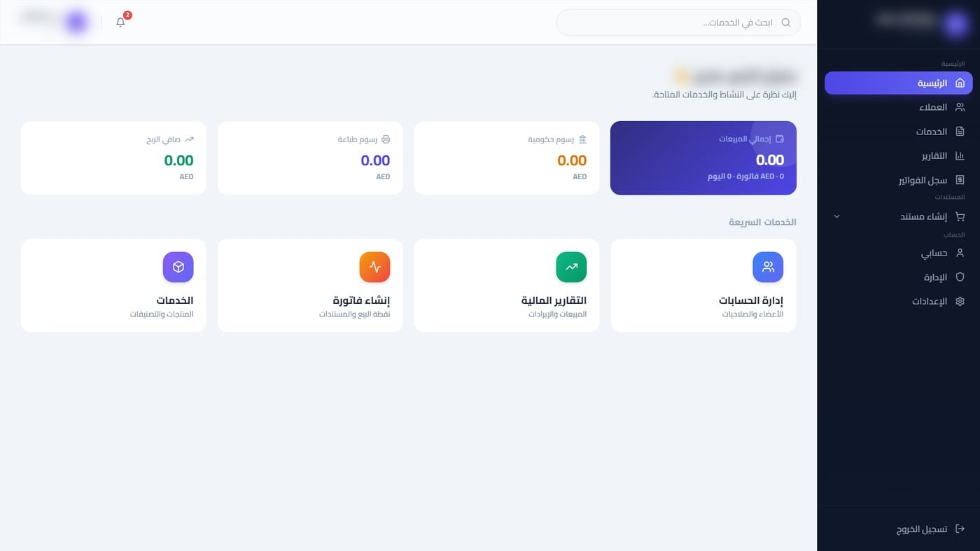
Task: Focus the services search field
Action: [678, 22]
